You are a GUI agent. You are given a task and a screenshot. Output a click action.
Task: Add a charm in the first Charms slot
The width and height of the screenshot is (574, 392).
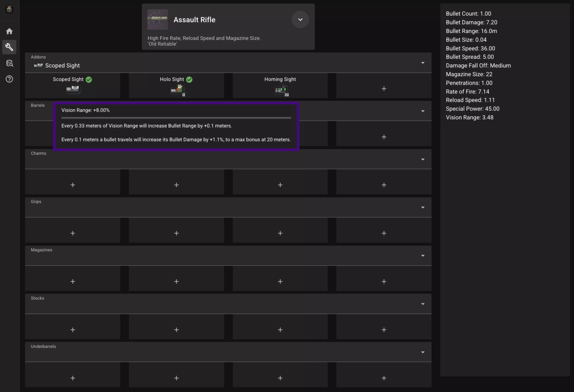pos(73,185)
